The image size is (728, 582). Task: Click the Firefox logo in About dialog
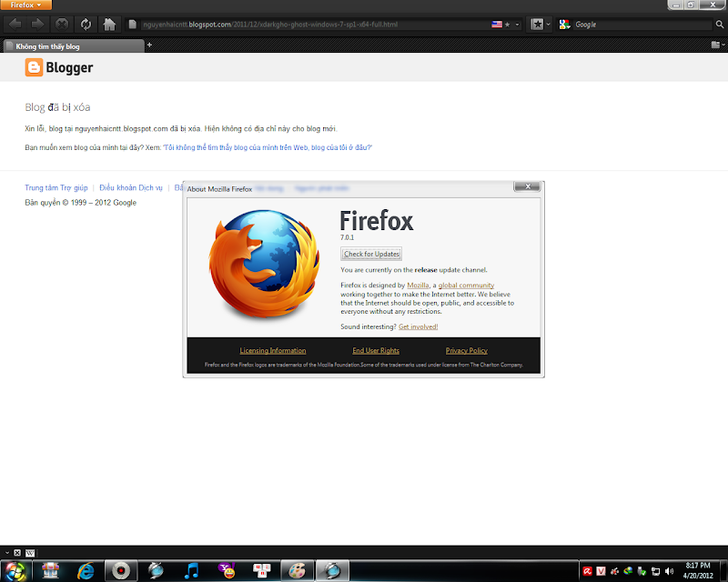pyautogui.click(x=264, y=264)
